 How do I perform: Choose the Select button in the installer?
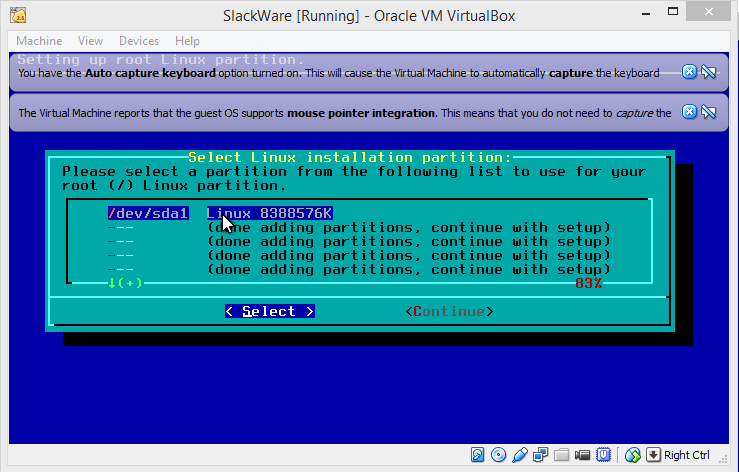point(270,311)
